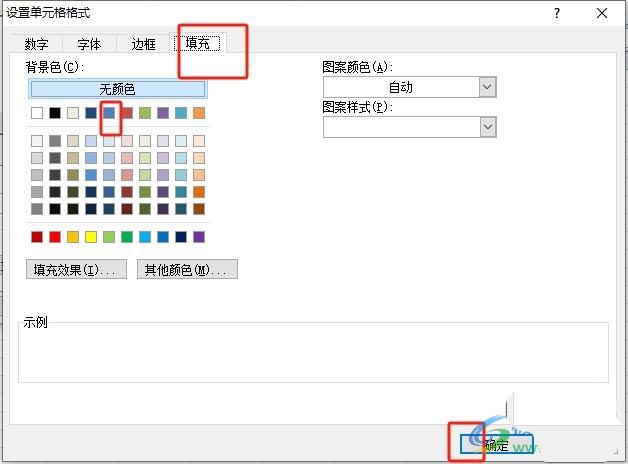
Task: Choose the darkest gray shade in the first column
Action: pos(37,209)
